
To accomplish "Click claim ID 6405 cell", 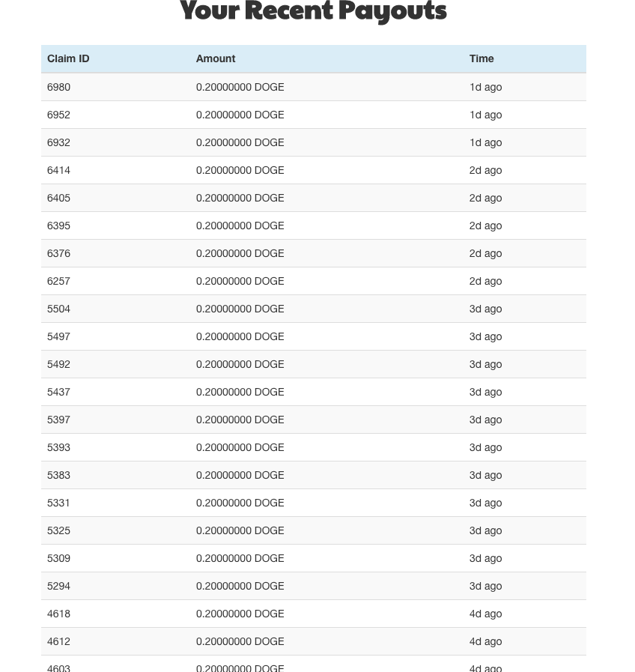I will (x=59, y=198).
